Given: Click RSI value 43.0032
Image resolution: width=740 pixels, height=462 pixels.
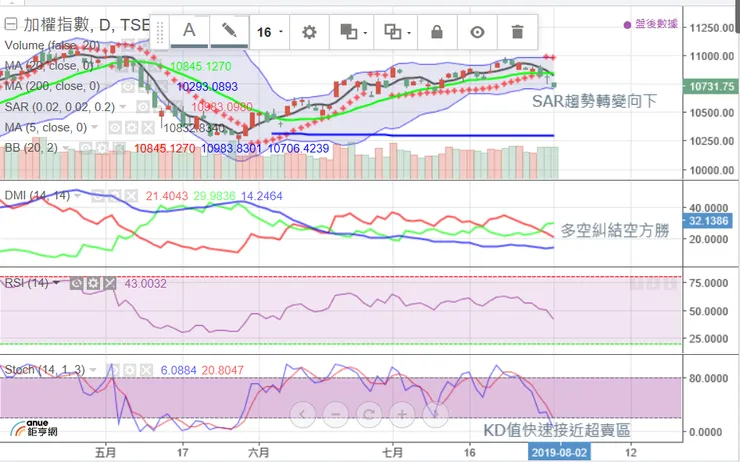Looking at the screenshot, I should tap(145, 284).
